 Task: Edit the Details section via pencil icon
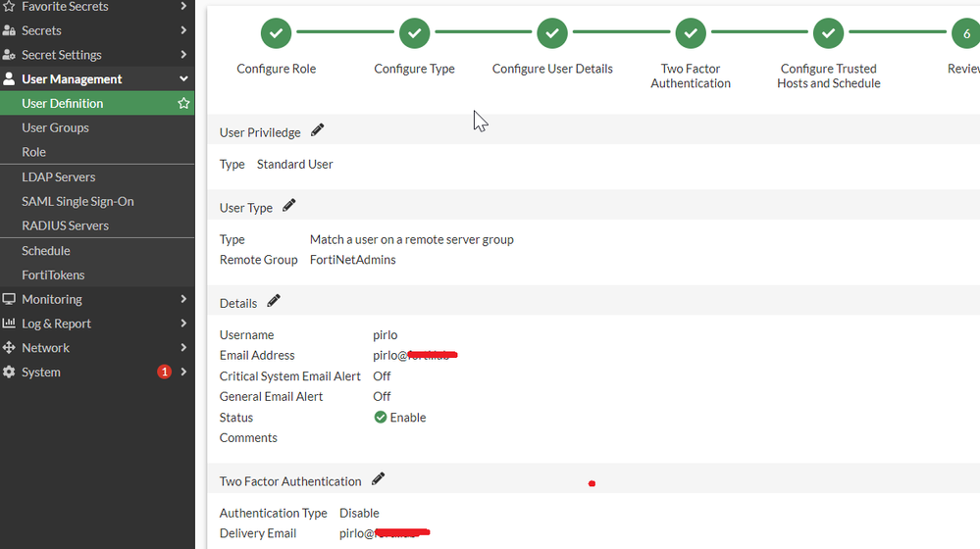[274, 301]
